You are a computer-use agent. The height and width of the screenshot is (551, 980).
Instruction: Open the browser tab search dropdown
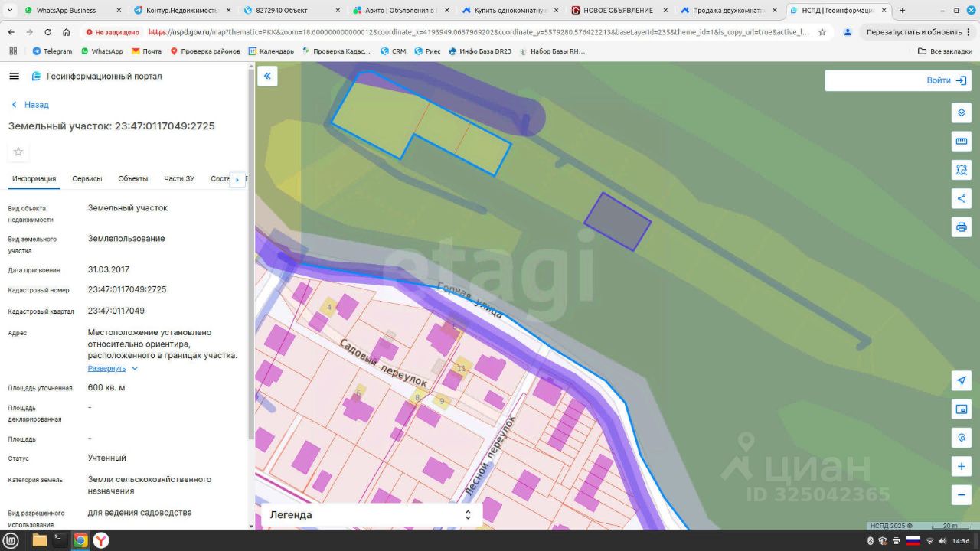pyautogui.click(x=9, y=11)
